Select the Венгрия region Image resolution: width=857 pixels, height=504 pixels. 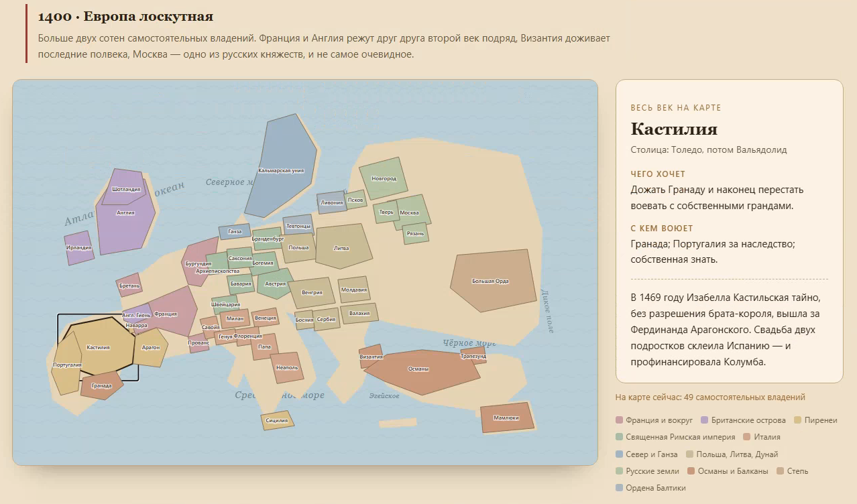(x=310, y=293)
